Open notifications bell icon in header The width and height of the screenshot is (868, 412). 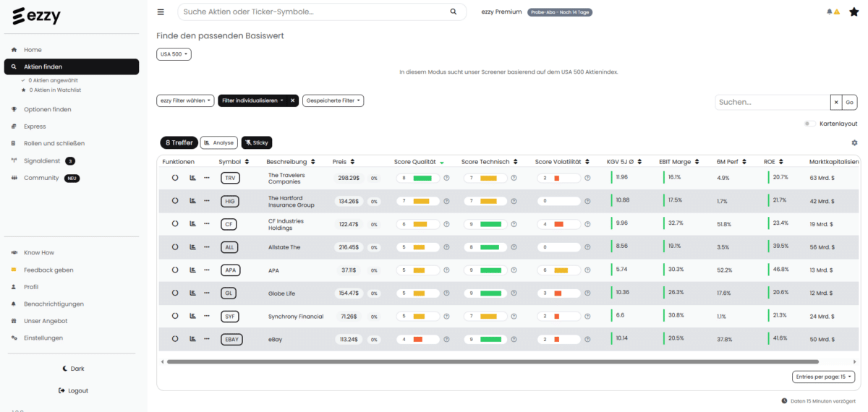(x=829, y=12)
